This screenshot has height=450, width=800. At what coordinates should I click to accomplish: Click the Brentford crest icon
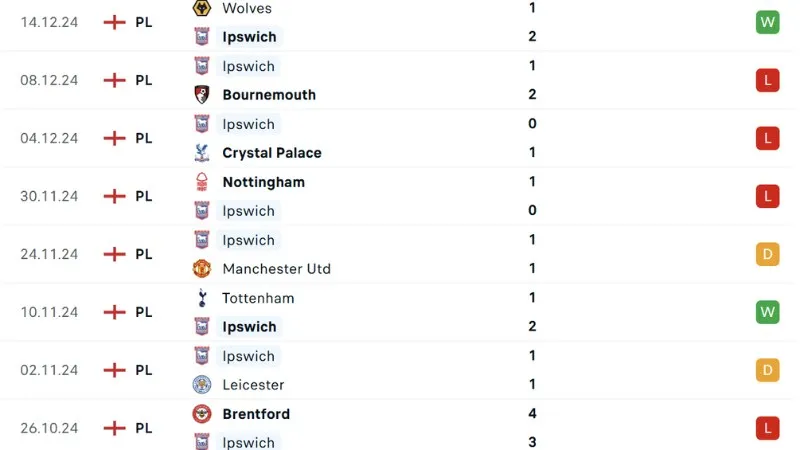(202, 414)
